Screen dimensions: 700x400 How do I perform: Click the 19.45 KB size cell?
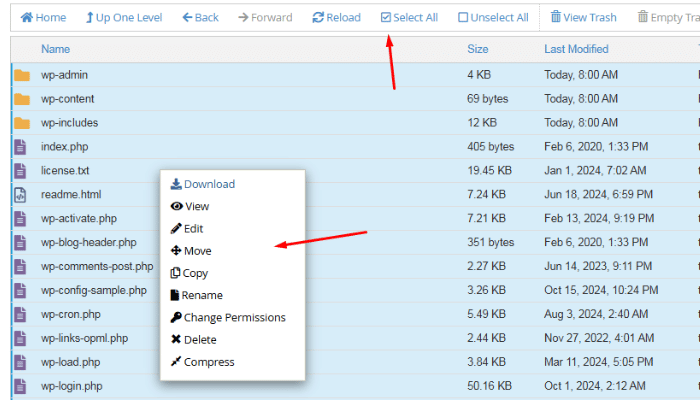pos(489,171)
